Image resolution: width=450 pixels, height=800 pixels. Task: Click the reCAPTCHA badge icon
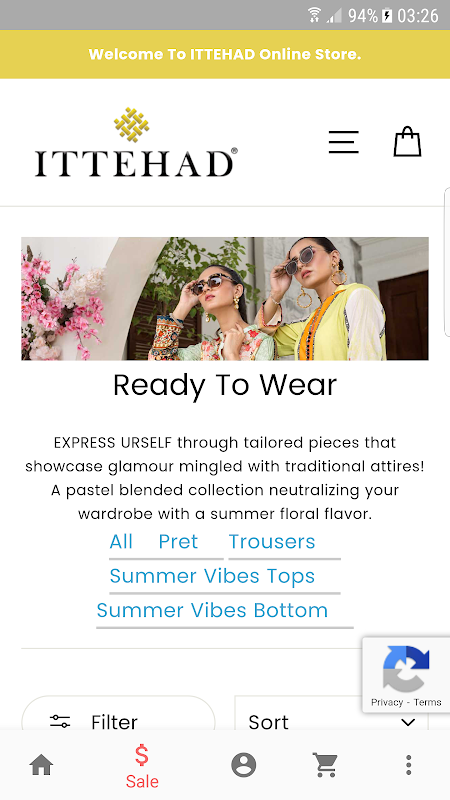pyautogui.click(x=406, y=669)
